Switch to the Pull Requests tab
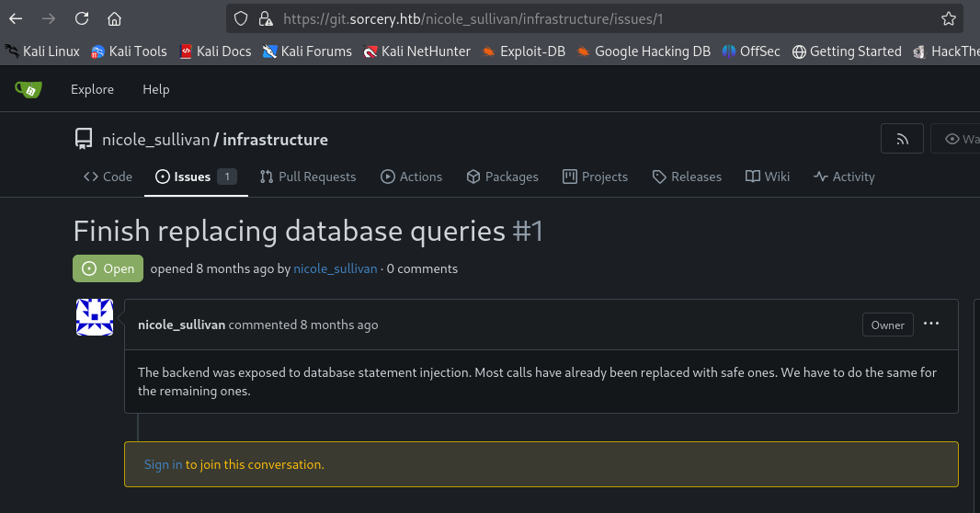This screenshot has height=513, width=980. pyautogui.click(x=308, y=177)
